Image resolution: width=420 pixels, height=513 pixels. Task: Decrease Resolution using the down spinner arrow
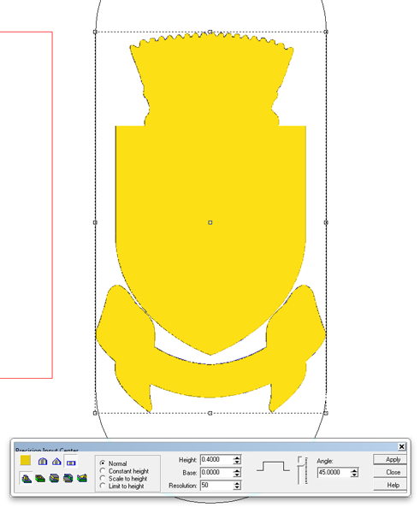(237, 487)
